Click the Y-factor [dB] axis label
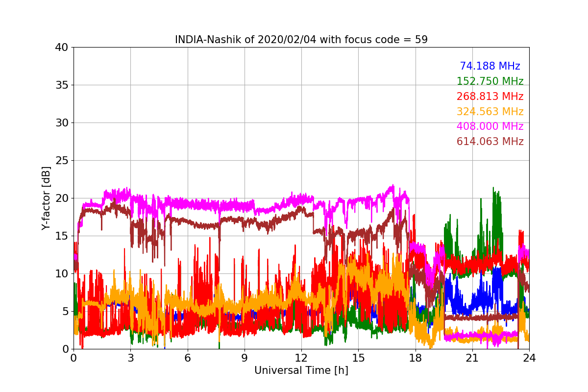The image size is (588, 392). 46,198
